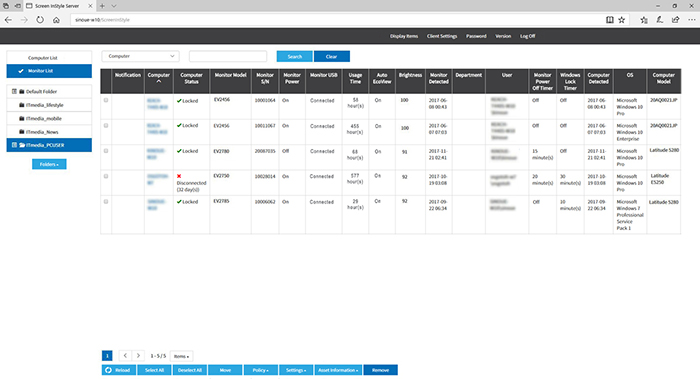Open web notes pen icon
Viewport: 700px width, 379px height.
pos(659,20)
